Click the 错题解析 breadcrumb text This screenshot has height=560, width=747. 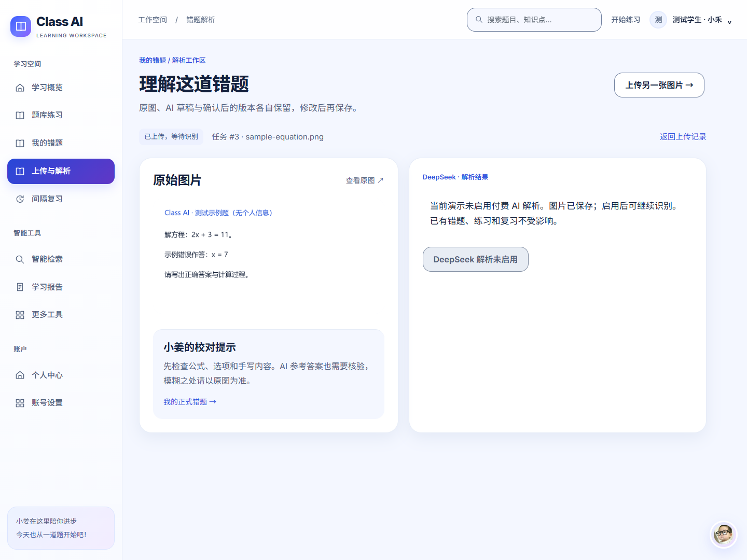tap(201, 20)
